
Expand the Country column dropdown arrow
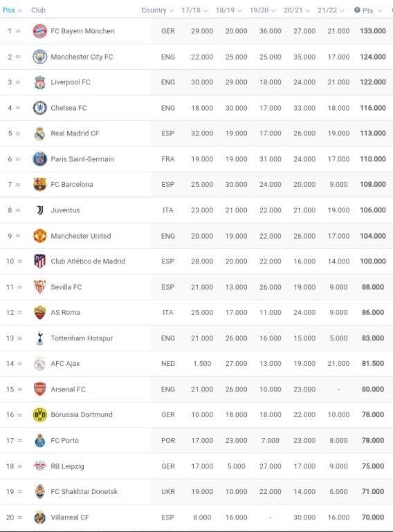(171, 10)
